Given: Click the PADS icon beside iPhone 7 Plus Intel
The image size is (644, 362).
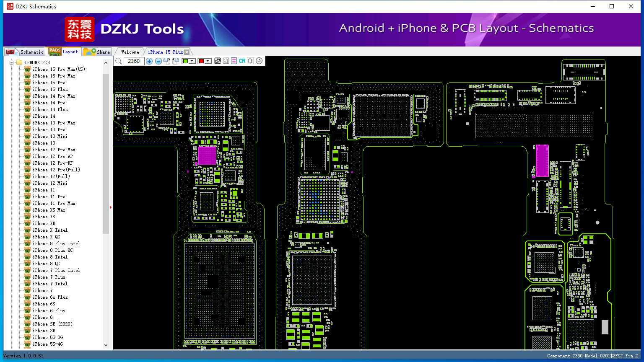Looking at the screenshot, I should 27,270.
